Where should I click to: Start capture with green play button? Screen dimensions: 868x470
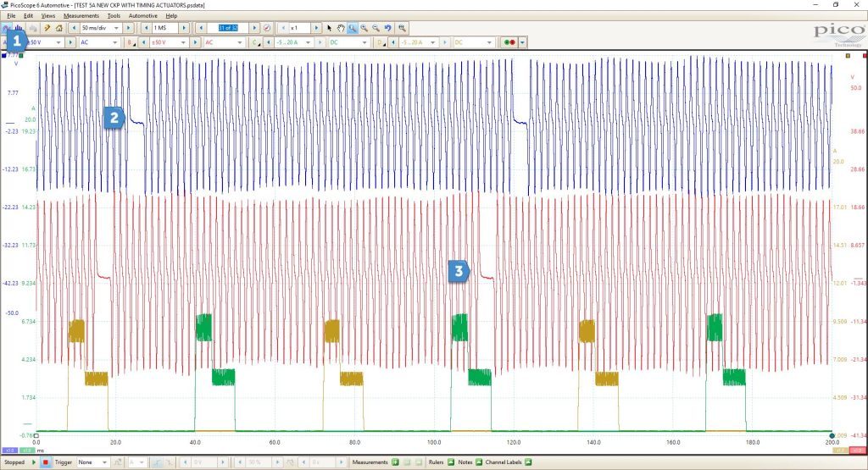pyautogui.click(x=34, y=462)
